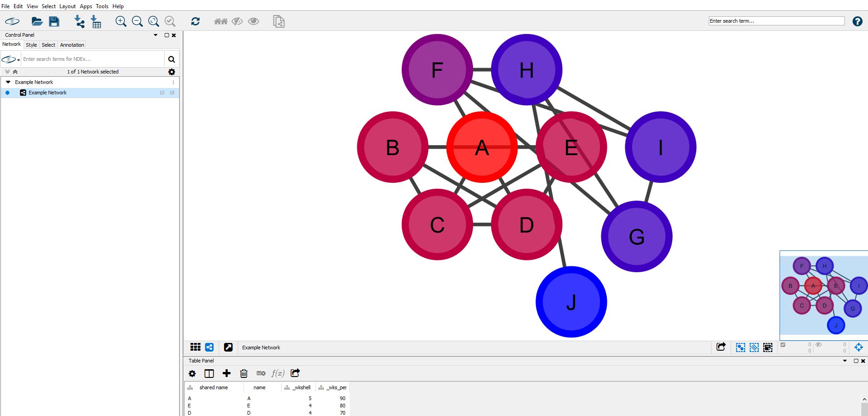Image resolution: width=868 pixels, height=416 pixels.
Task: Toggle annotation selection mode button
Action: tap(768, 347)
